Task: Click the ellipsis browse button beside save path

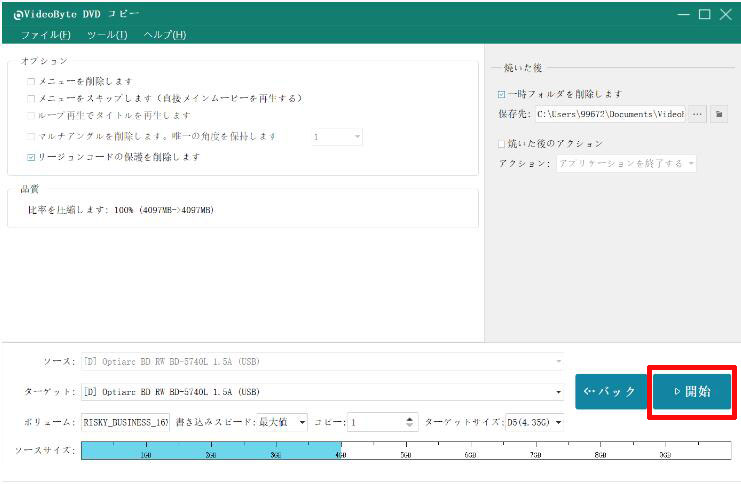Action: click(x=697, y=114)
